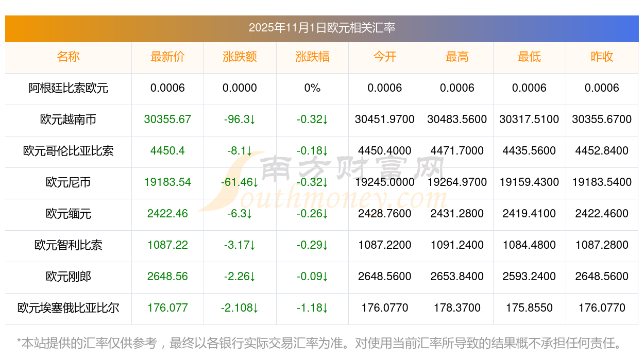Click change percent -1.18↓
The width and height of the screenshot is (644, 359).
coord(312,308)
